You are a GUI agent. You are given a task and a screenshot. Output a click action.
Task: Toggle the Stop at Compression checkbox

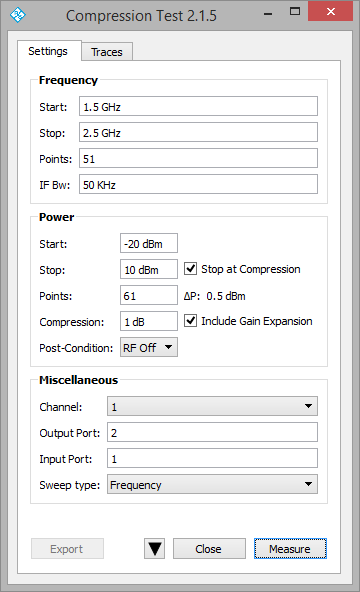pyautogui.click(x=190, y=269)
